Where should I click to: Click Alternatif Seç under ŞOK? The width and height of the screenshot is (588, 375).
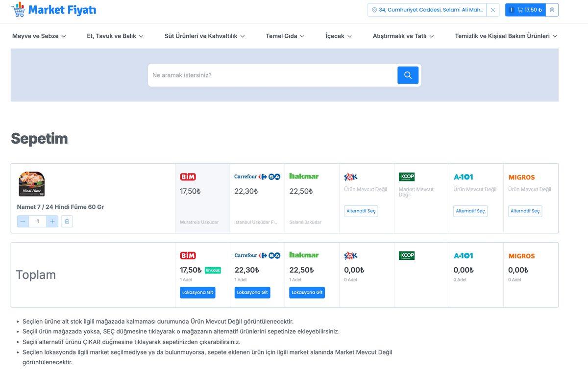pos(361,210)
